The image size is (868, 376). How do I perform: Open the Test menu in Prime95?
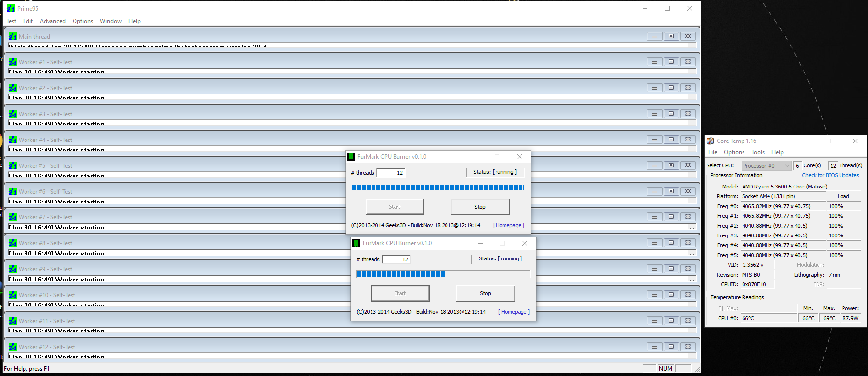(11, 21)
